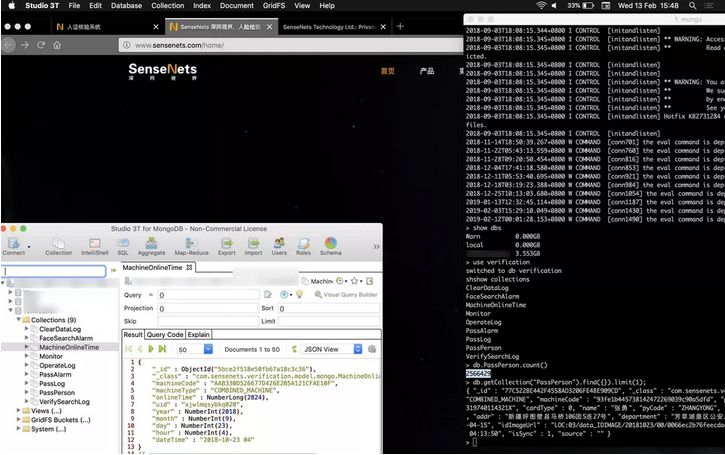The width and height of the screenshot is (725, 455).
Task: Click the refresh icon beside JSON View
Action: (x=294, y=349)
